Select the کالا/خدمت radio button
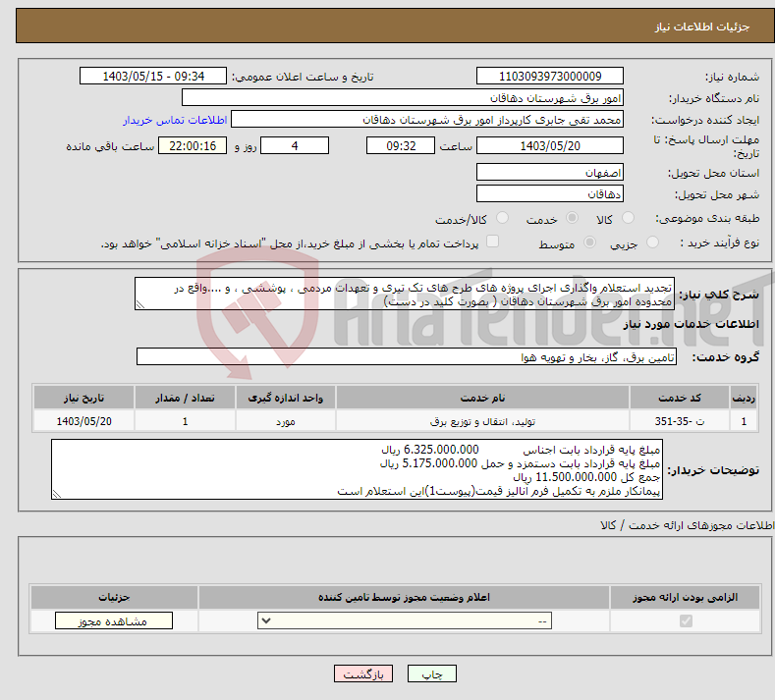 click(x=502, y=218)
